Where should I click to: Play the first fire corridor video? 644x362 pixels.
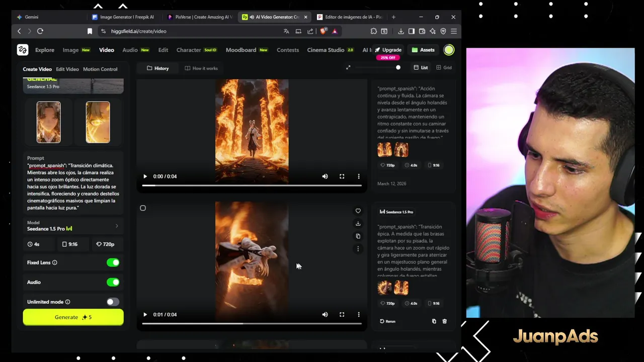(x=145, y=176)
